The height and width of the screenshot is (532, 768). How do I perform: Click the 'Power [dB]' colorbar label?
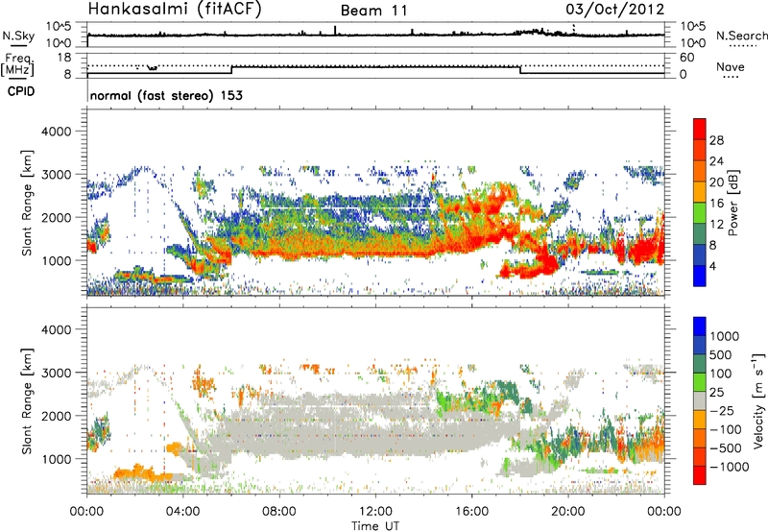click(732, 203)
